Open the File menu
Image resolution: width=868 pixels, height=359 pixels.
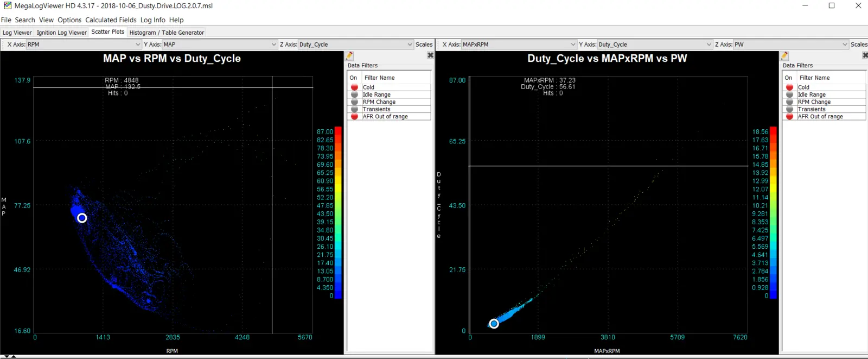click(x=6, y=20)
